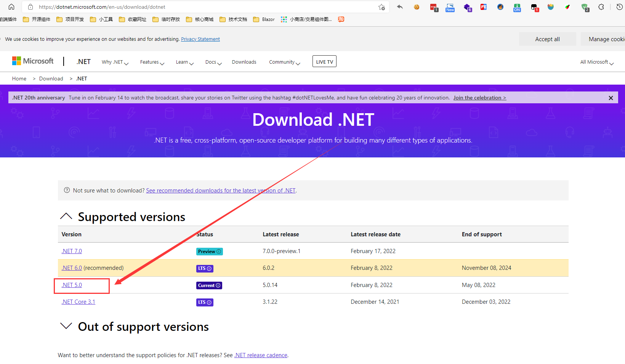Add this page to favorites star icon

[381, 7]
